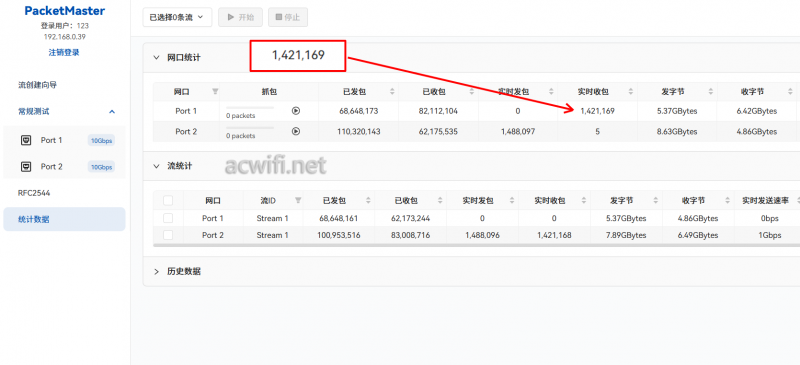Click the Port 2 network interface icon
The height and width of the screenshot is (365, 800).
(26, 166)
